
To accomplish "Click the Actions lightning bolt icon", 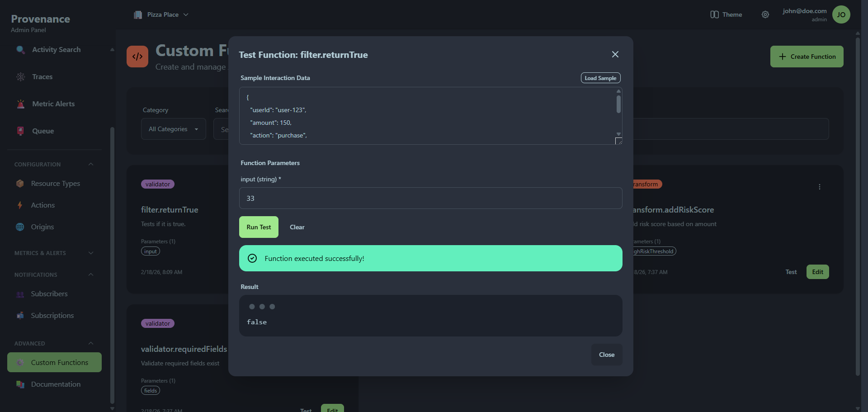I will pos(20,205).
